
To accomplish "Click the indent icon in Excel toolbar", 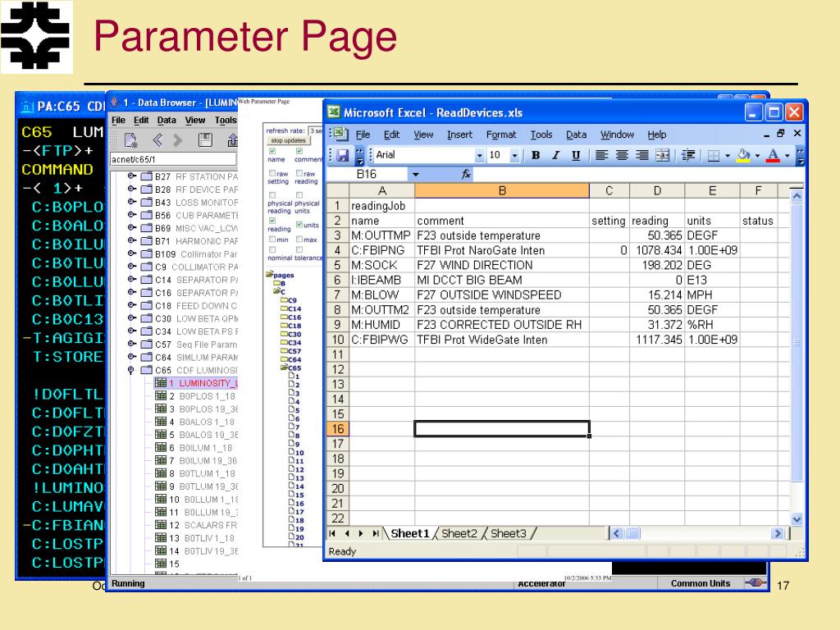I will pos(688,155).
